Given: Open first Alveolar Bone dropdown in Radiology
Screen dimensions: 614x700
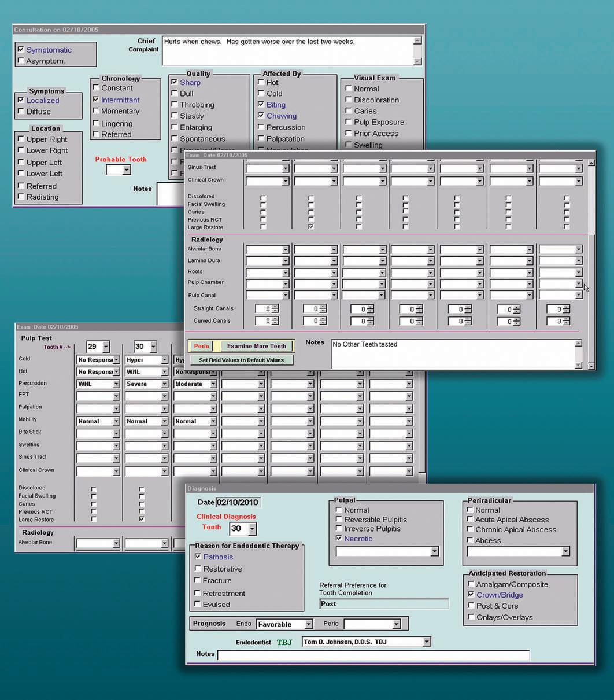Looking at the screenshot, I should coord(285,250).
